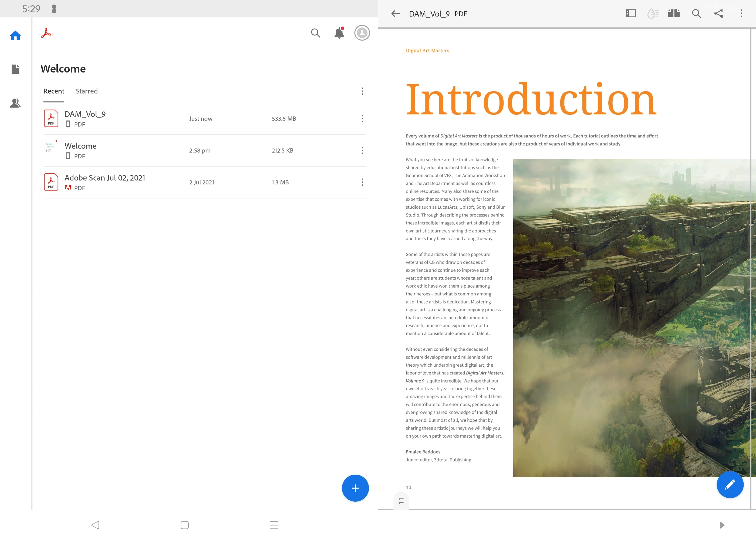Open the Home section in sidebar
Viewport: 756px width, 540px height.
tap(15, 35)
